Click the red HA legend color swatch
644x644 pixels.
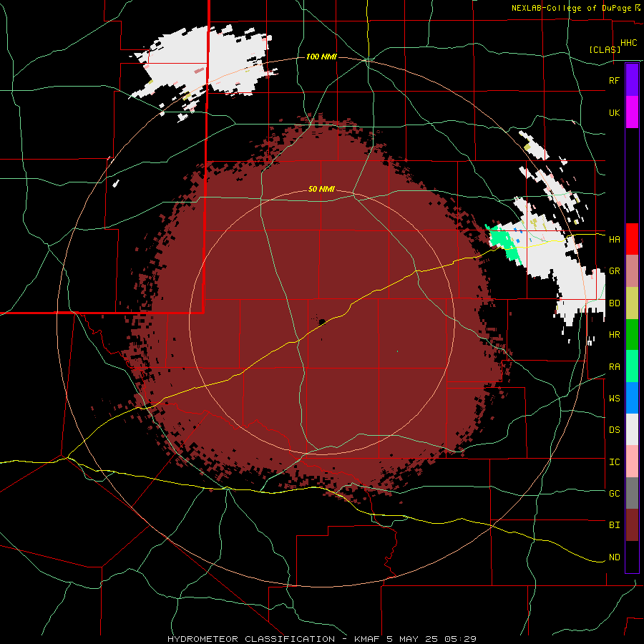click(x=632, y=239)
